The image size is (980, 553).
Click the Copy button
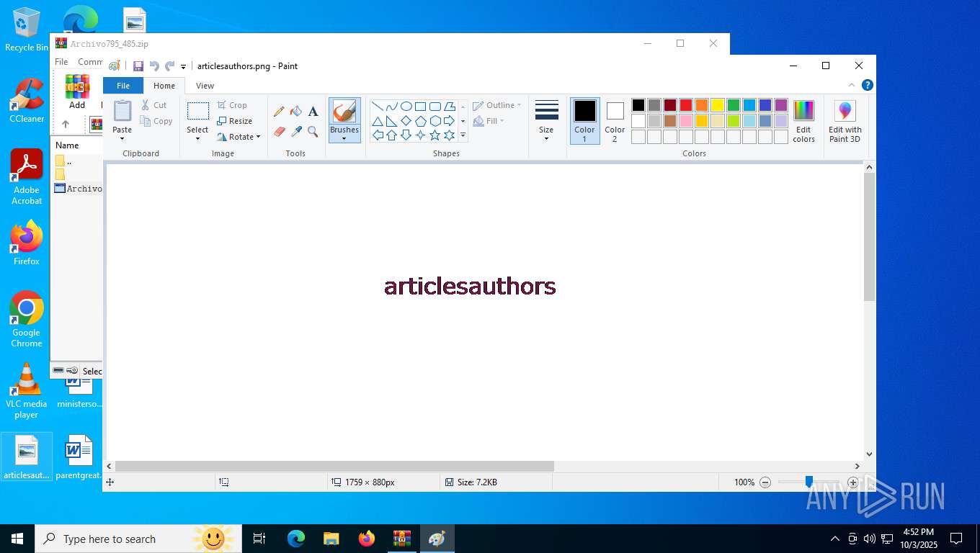coord(156,121)
